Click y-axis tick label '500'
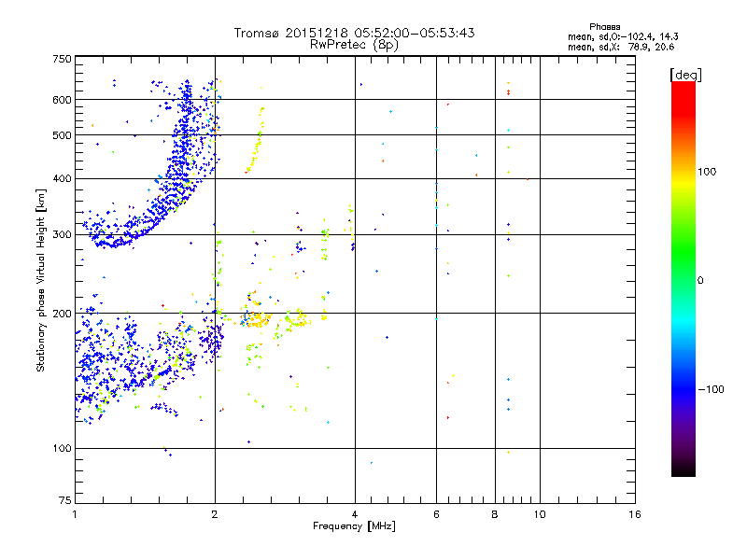 [62, 135]
